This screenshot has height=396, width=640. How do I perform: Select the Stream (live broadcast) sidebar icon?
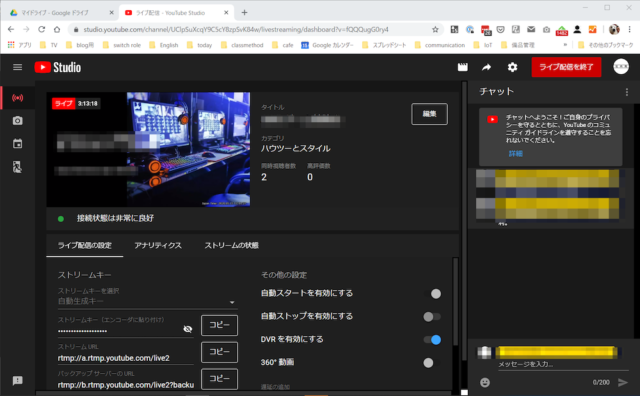(x=18, y=98)
